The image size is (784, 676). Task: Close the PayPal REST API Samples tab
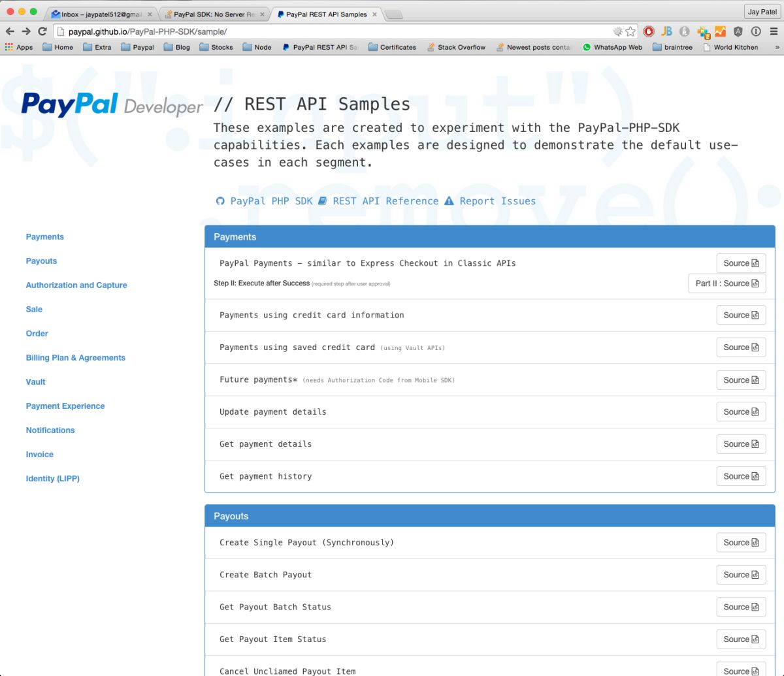click(374, 14)
